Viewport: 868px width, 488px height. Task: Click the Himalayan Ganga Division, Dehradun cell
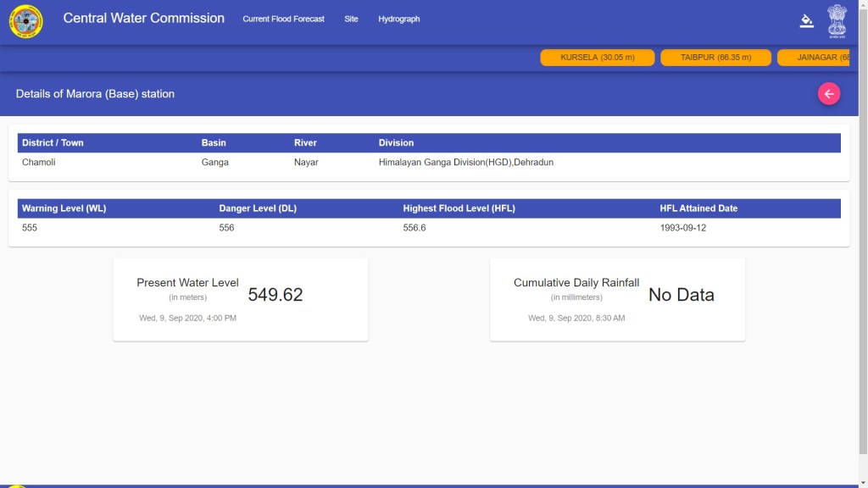(x=465, y=162)
